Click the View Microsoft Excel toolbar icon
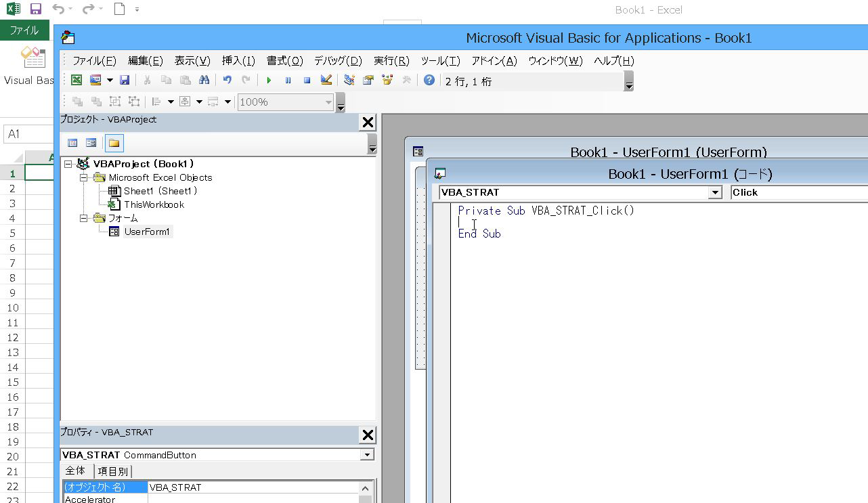The height and width of the screenshot is (503, 868). click(x=77, y=81)
